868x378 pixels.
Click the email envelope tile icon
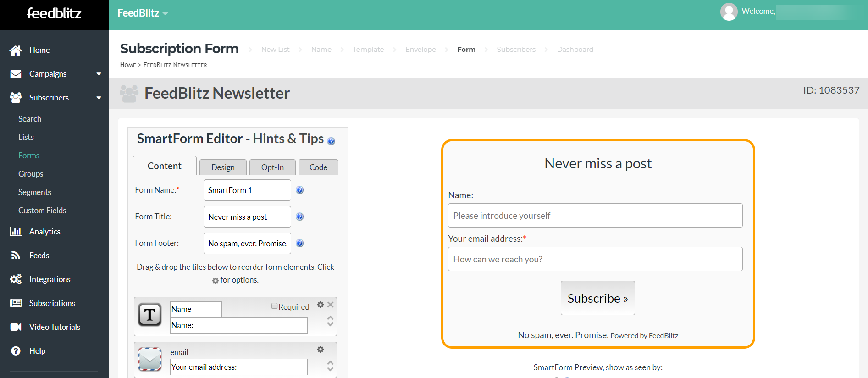[150, 359]
